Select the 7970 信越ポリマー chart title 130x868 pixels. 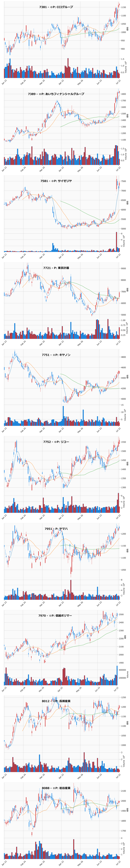coord(55,616)
